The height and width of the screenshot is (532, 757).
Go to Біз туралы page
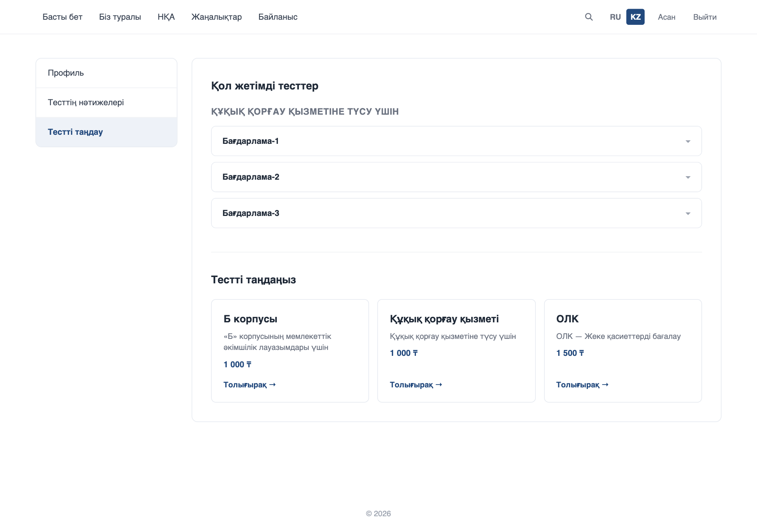[x=120, y=17]
